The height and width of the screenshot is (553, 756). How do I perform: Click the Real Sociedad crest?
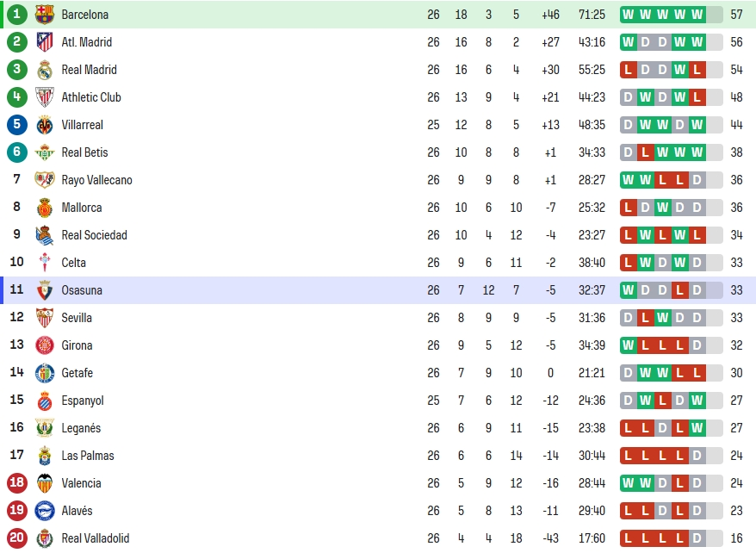pyautogui.click(x=45, y=235)
